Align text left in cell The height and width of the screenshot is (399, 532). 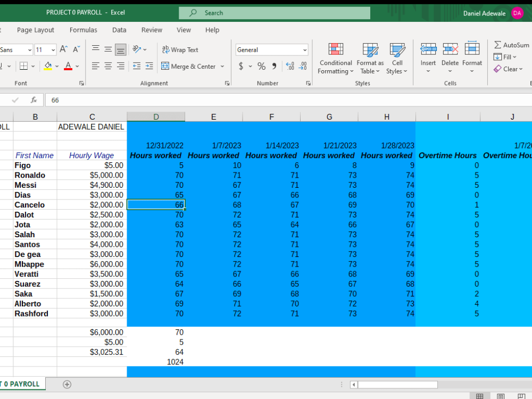tap(96, 66)
